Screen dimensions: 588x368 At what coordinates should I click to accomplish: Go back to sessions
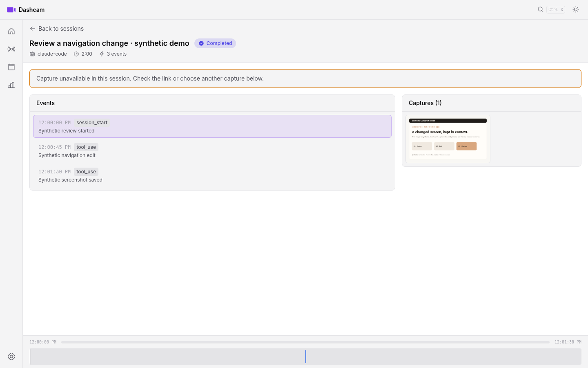click(x=57, y=29)
